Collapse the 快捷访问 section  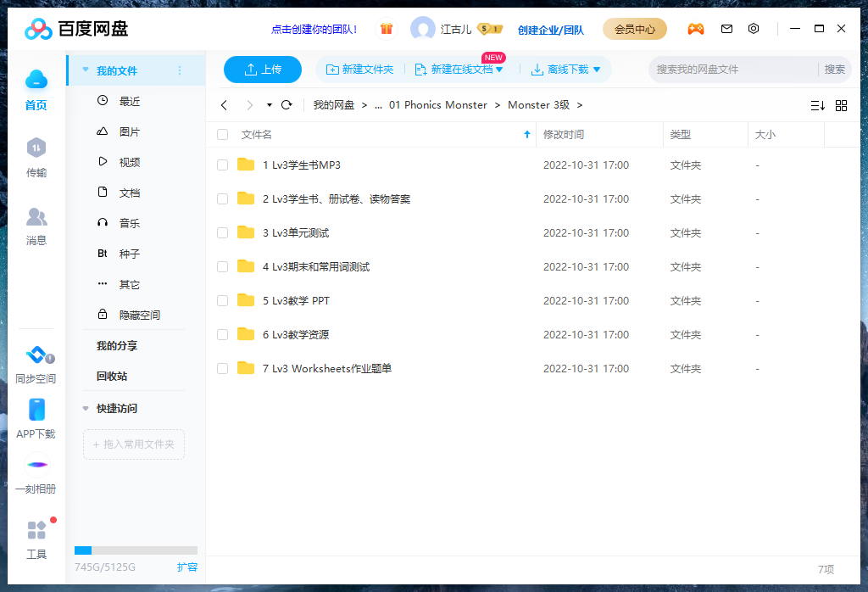click(85, 407)
